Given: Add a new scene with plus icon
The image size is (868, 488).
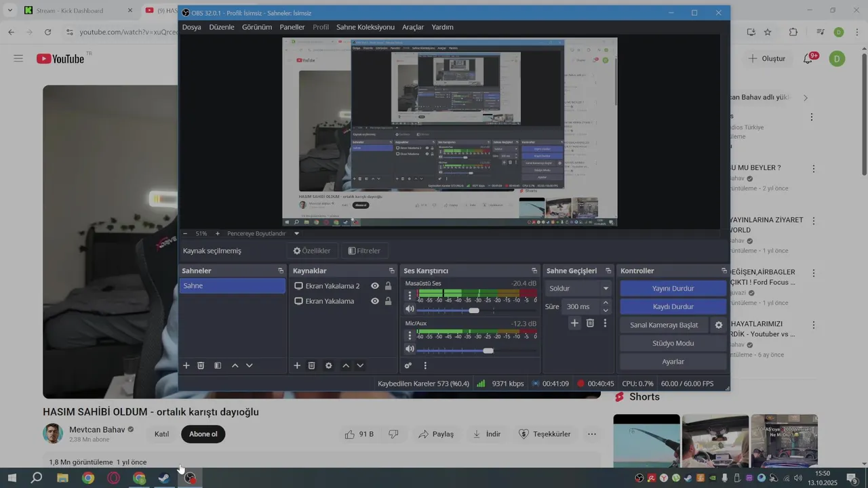Looking at the screenshot, I should pyautogui.click(x=186, y=365).
